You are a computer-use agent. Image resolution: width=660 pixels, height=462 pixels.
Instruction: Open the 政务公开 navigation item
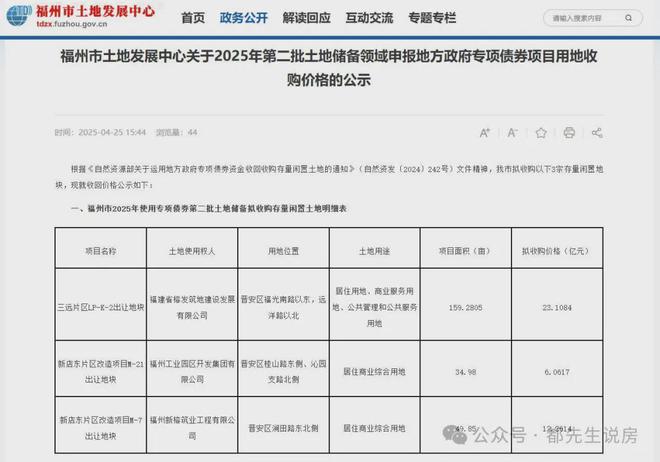(244, 18)
